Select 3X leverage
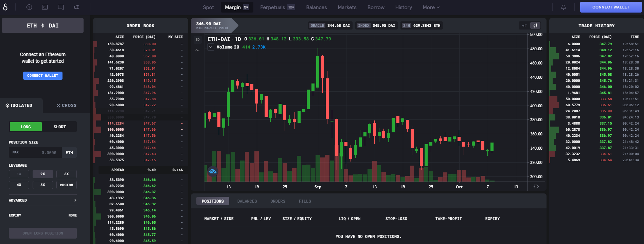 pos(67,174)
